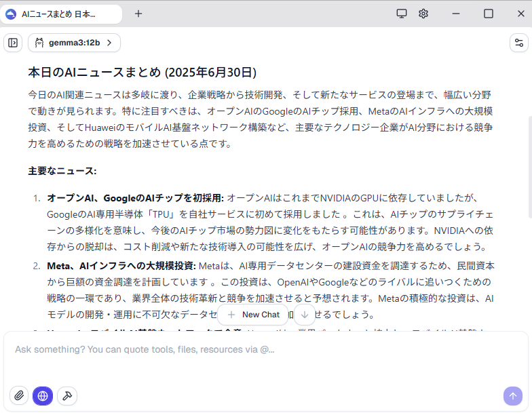Attach a file with paperclip icon
The width and height of the screenshot is (532, 415).
(x=19, y=396)
